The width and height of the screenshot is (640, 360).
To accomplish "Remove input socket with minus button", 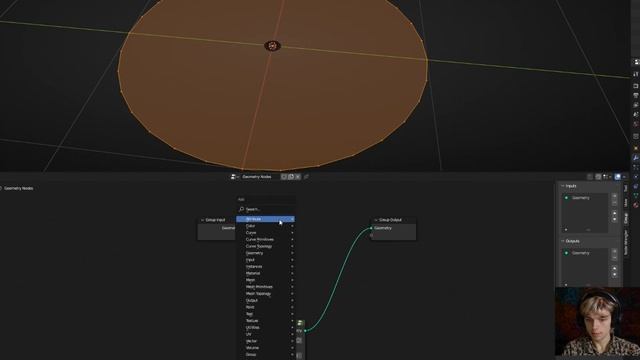I will 614,203.
